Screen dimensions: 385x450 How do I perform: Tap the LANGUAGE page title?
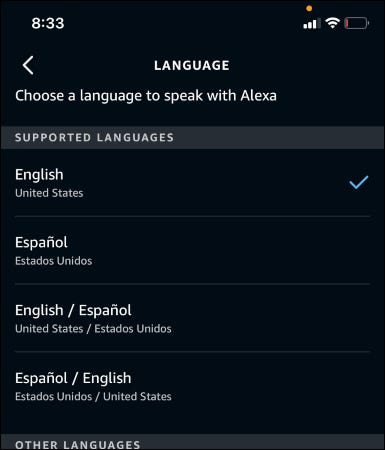[x=192, y=65]
